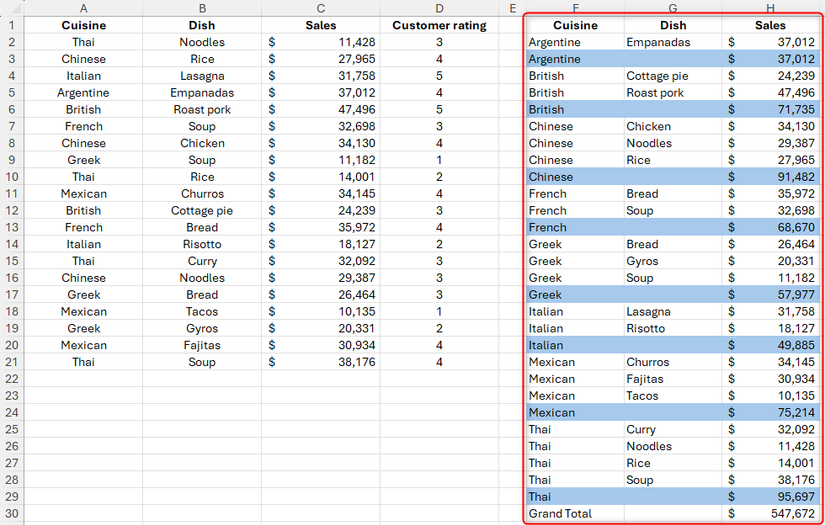Viewport: 825px width, 525px height.
Task: Click the row 30 header
Action: pos(11,514)
